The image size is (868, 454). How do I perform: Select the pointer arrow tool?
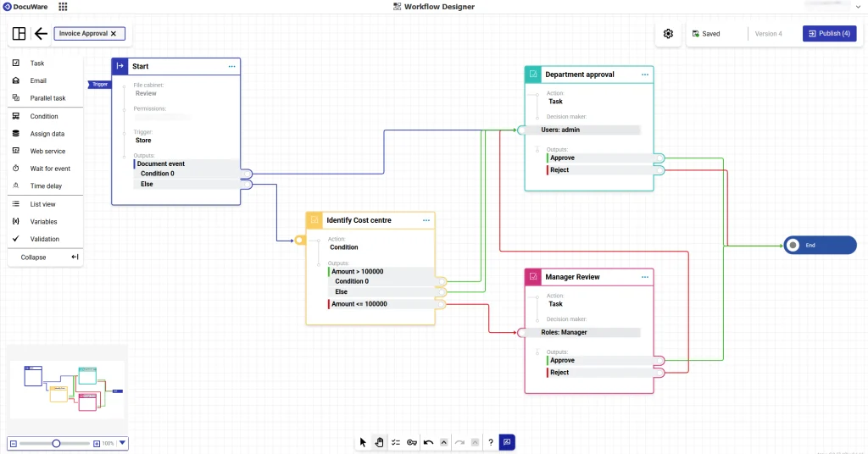pos(363,442)
